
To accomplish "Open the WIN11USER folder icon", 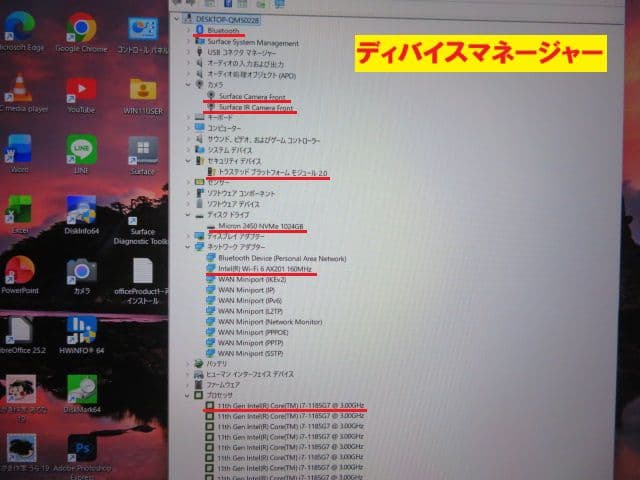I will 142,89.
